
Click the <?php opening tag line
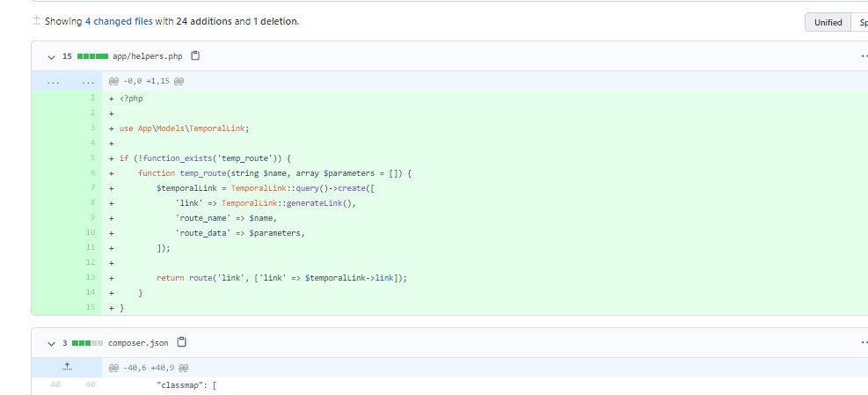131,98
